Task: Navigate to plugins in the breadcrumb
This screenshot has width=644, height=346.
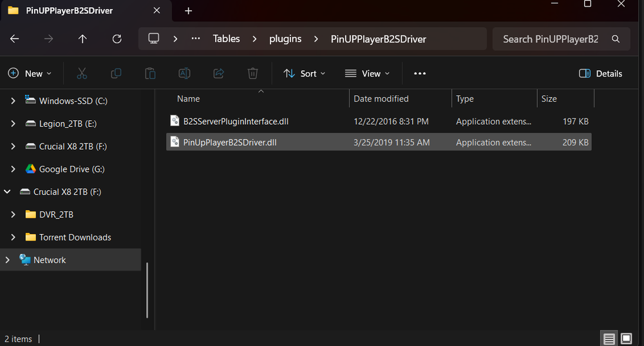Action: tap(285, 39)
